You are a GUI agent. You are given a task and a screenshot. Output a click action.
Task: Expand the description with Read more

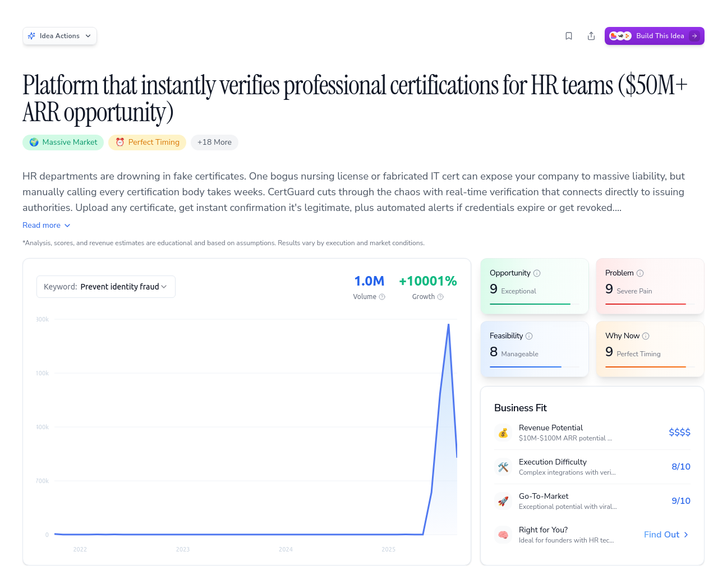coord(46,225)
